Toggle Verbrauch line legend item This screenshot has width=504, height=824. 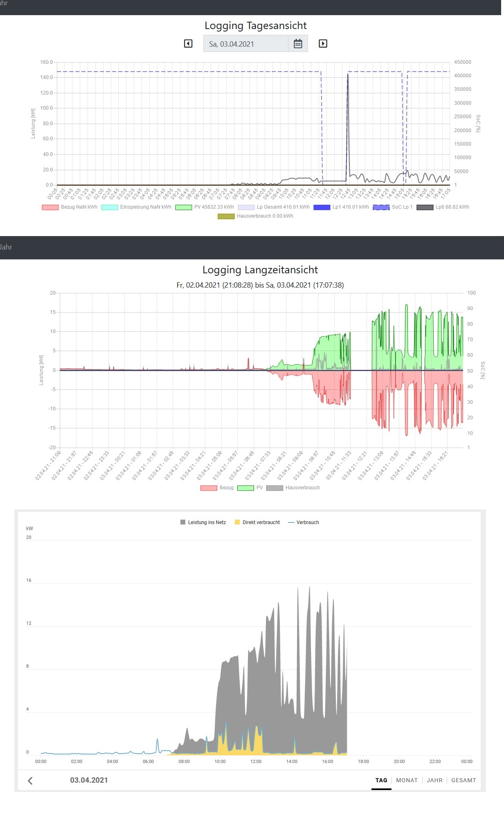tap(304, 522)
